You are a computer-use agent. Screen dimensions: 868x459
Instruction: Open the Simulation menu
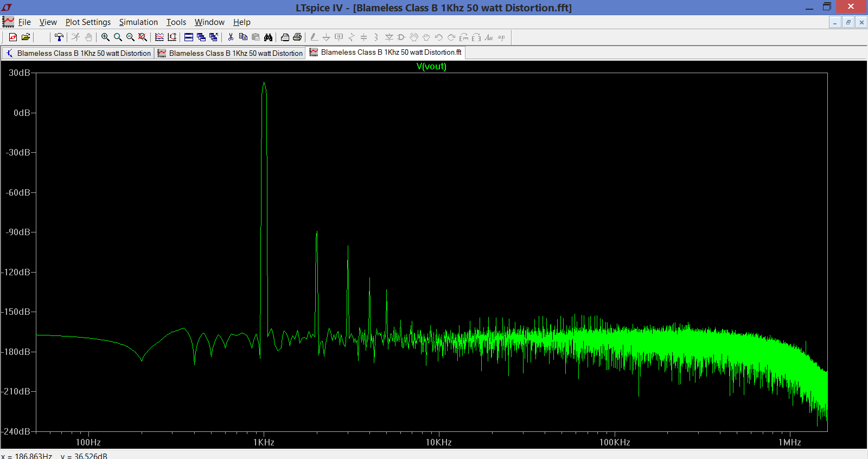[138, 22]
